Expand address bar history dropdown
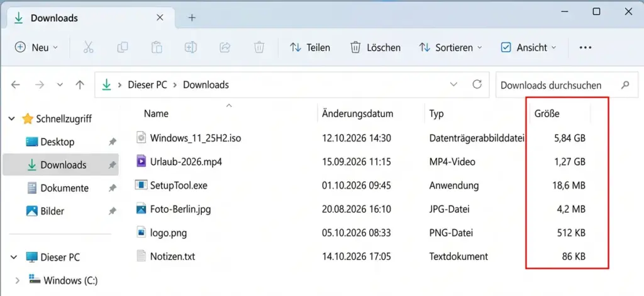 (453, 84)
